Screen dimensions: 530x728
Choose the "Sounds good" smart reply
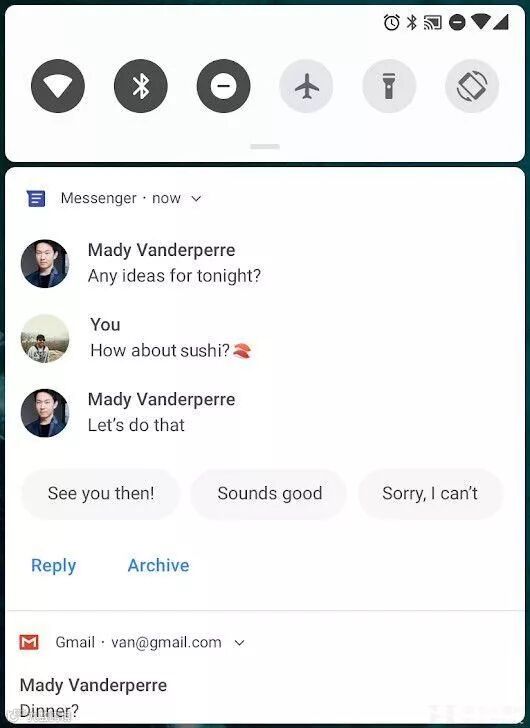click(269, 494)
